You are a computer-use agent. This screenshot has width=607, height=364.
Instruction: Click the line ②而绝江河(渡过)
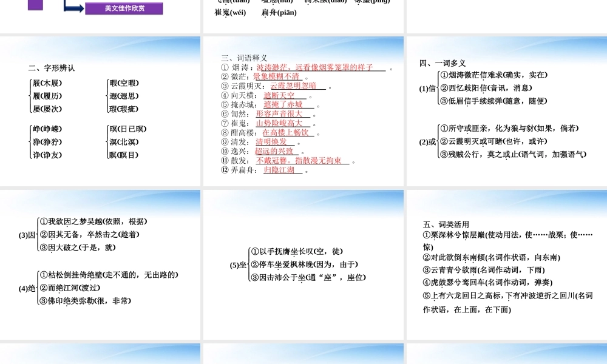(x=70, y=288)
